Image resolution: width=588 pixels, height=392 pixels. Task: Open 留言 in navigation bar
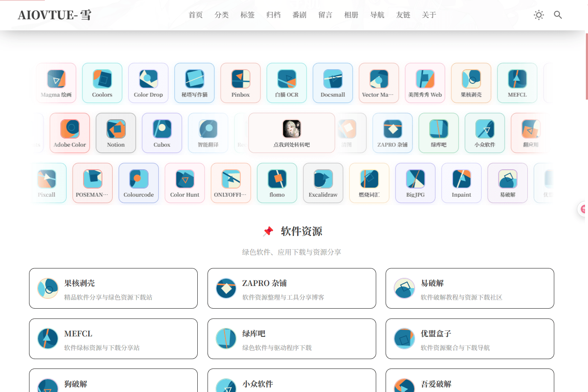(x=325, y=15)
